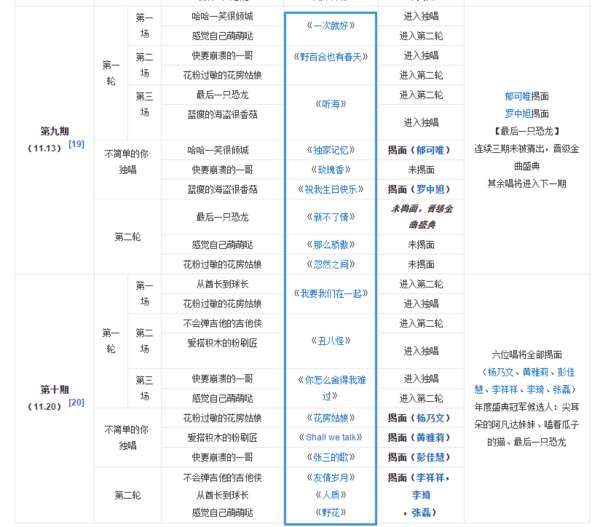The width and height of the screenshot is (600, 527).
Task: Open the 《Shall we talk》 link
Action: [x=331, y=437]
